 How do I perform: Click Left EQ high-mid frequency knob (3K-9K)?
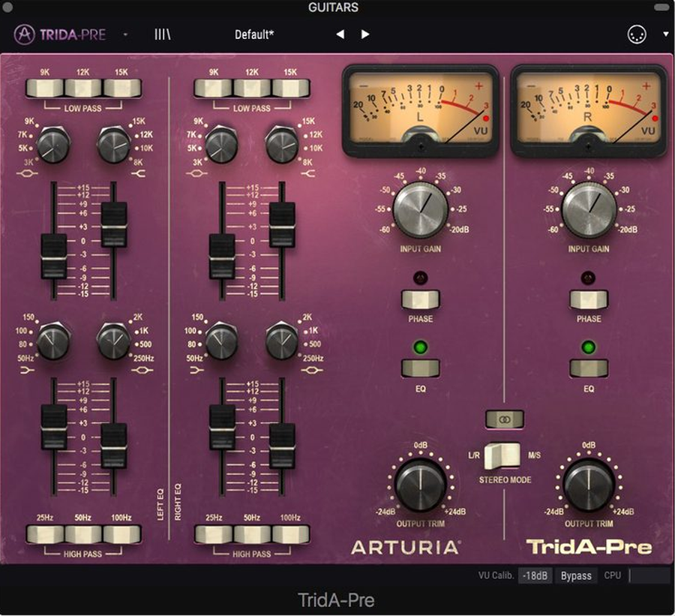(53, 144)
